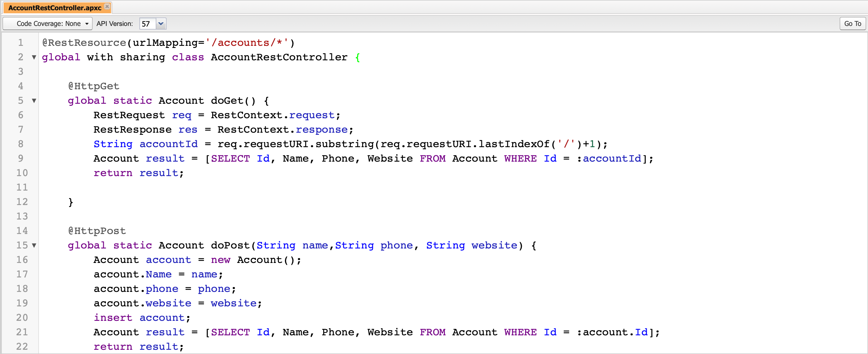
Task: Collapse the doGet method fold arrow
Action: click(x=34, y=101)
